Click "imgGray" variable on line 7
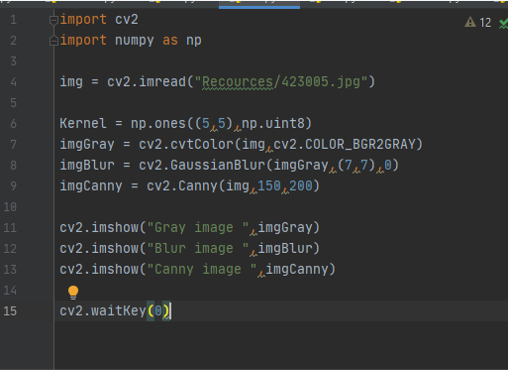The image size is (508, 370). pos(87,145)
